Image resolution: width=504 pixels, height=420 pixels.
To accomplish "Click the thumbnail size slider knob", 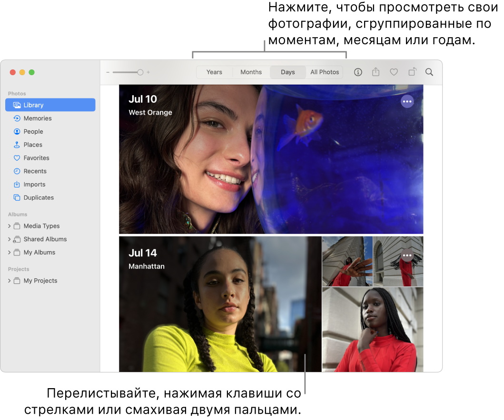I will pos(140,72).
